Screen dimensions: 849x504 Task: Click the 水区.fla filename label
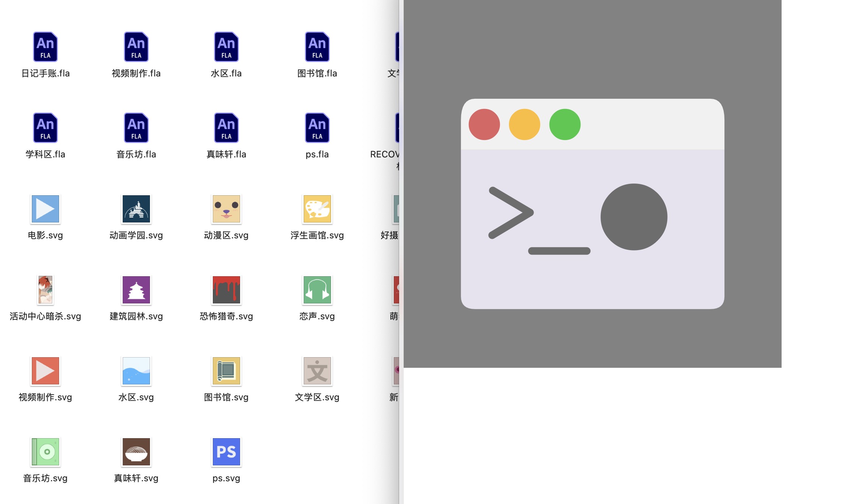coord(226,73)
